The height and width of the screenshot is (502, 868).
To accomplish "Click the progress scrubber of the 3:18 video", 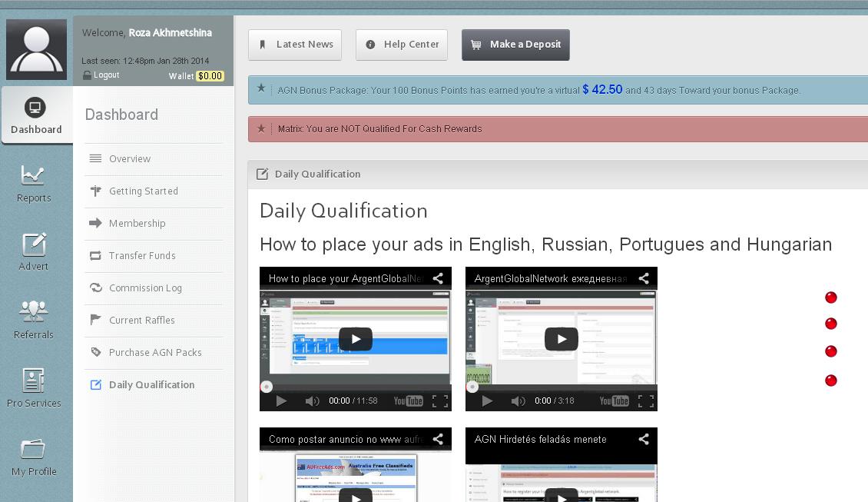I will [x=472, y=387].
